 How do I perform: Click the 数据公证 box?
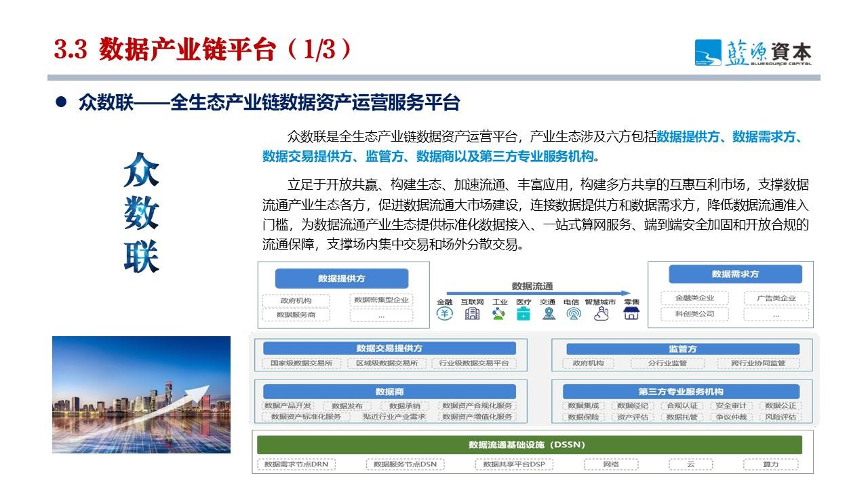pyautogui.click(x=780, y=406)
